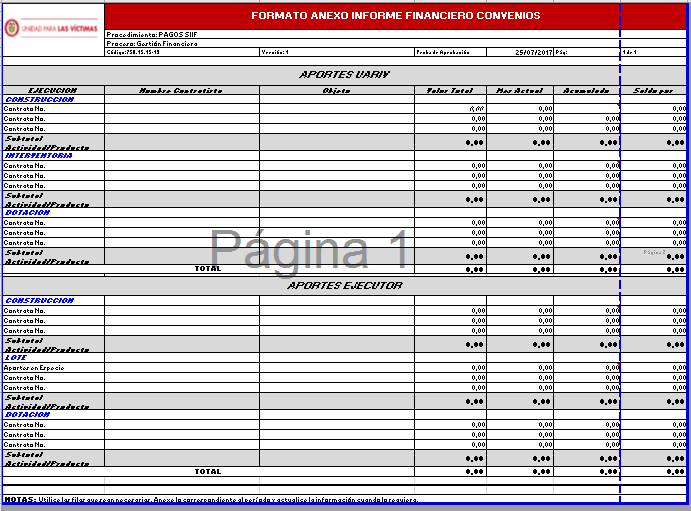Click the Acumulado column header
This screenshot has height=511, width=691.
click(587, 90)
